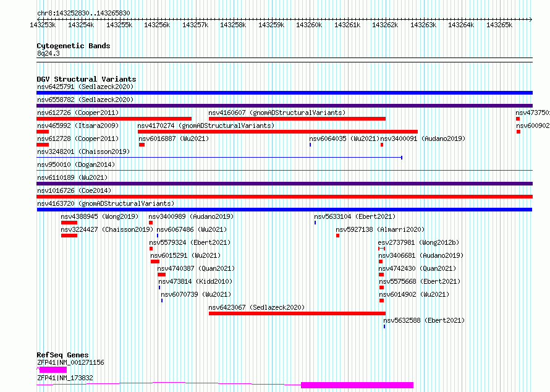Image resolution: width=550 pixels, height=392 pixels.
Task: Select the nsv6067486 (Wu2021) label
Action: 192,229
